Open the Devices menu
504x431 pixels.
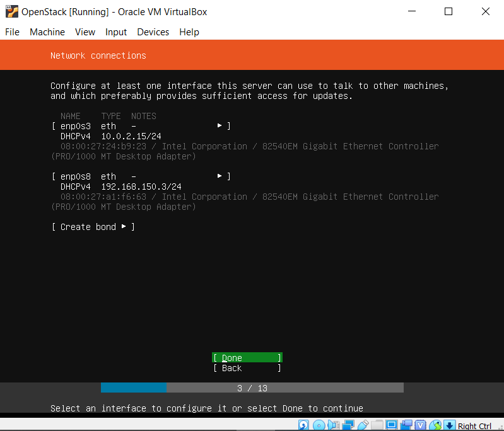pos(153,32)
